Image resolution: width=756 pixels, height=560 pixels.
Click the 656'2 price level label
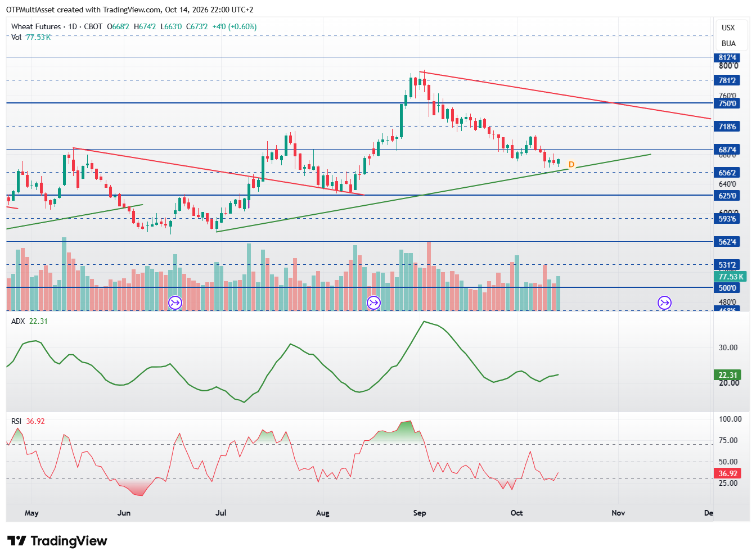tap(727, 173)
